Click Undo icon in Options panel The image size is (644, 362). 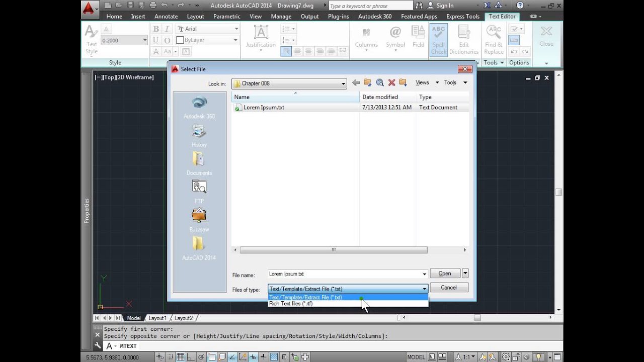[x=514, y=52]
